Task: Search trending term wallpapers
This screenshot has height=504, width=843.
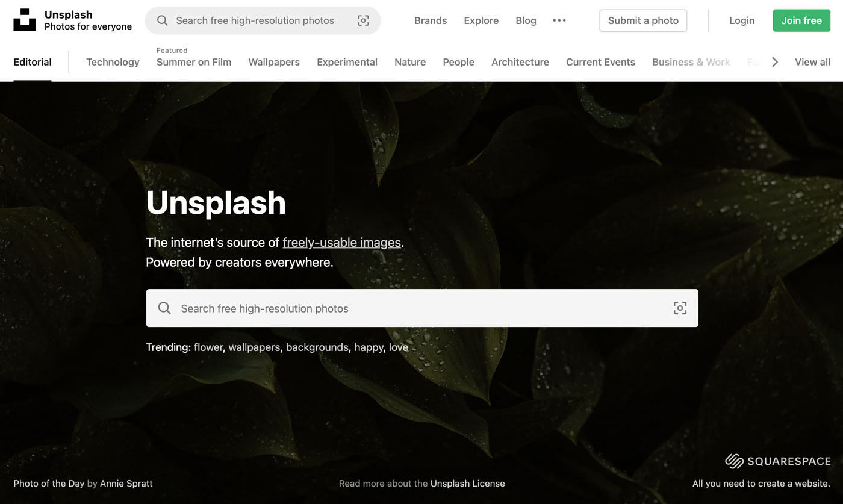Action: 254,348
